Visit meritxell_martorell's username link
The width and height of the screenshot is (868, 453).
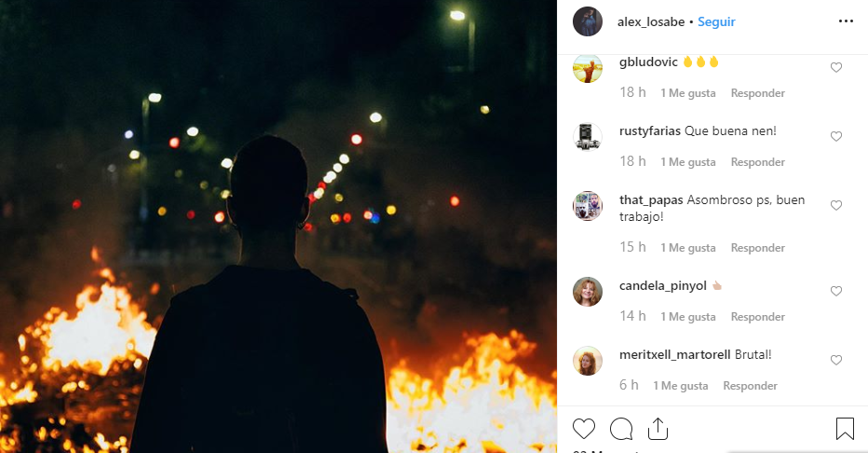pyautogui.click(x=674, y=354)
